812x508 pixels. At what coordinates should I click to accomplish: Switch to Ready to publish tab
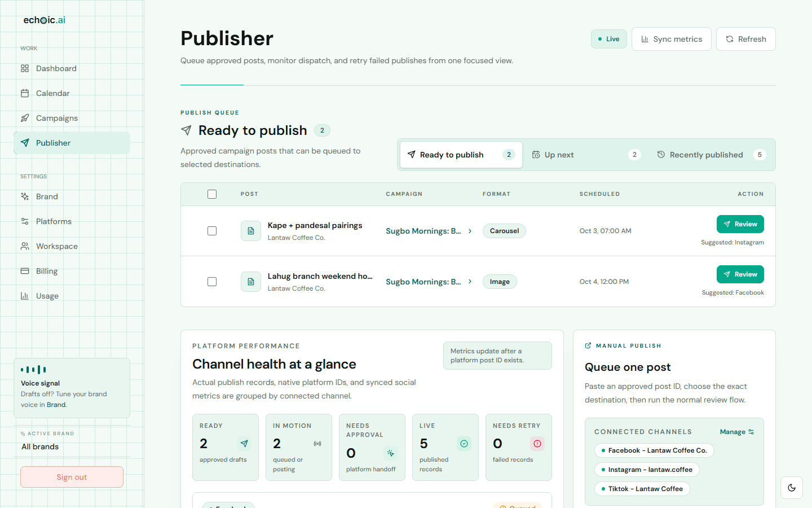[461, 155]
